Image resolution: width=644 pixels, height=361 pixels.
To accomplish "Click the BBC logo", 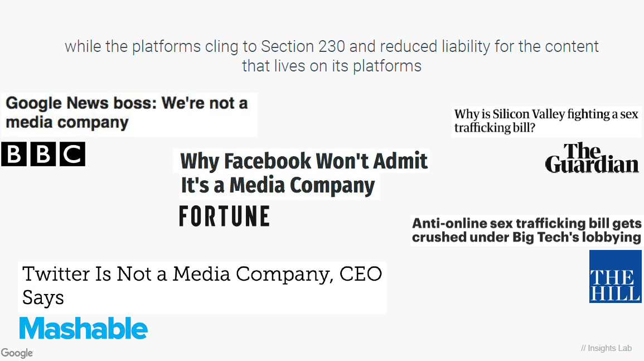I will pyautogui.click(x=43, y=154).
